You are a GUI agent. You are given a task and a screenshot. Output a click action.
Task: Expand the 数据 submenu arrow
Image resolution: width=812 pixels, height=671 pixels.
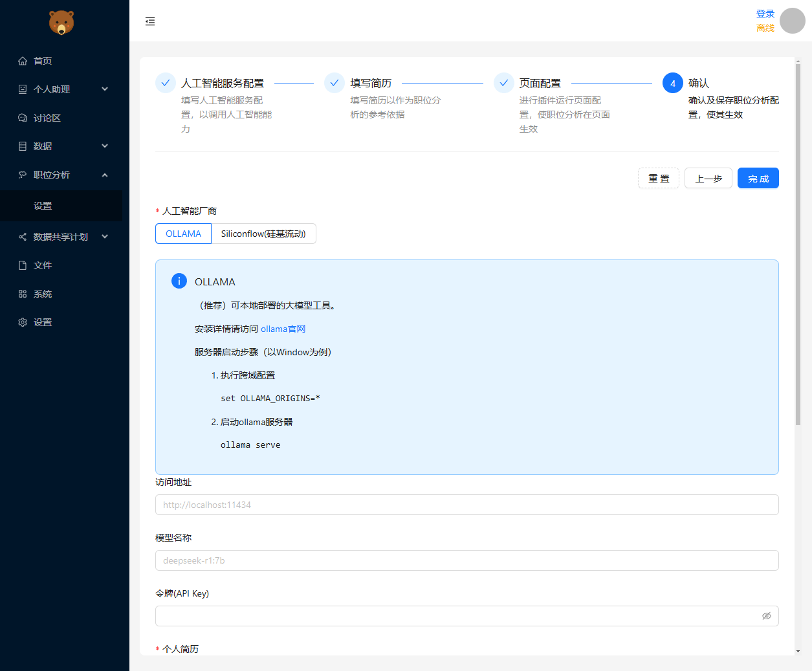(x=105, y=146)
